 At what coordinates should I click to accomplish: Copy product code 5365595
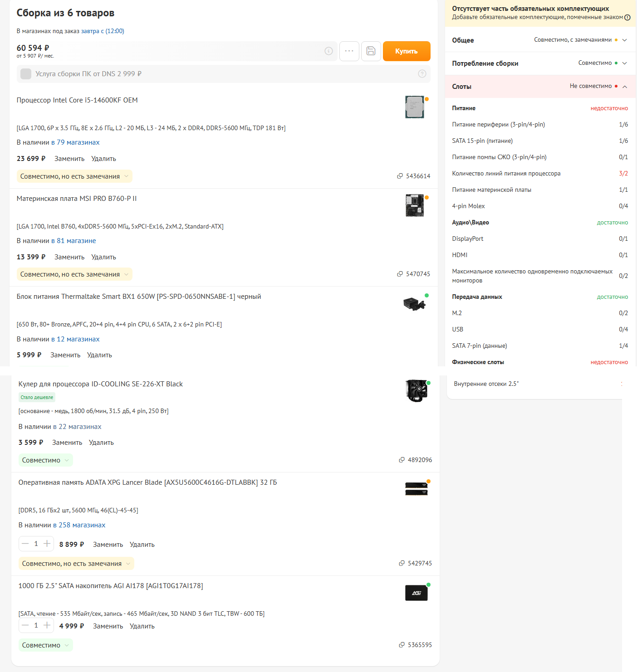(402, 645)
